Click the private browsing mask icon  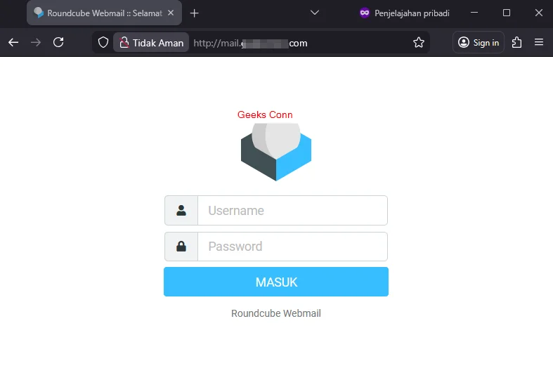364,13
